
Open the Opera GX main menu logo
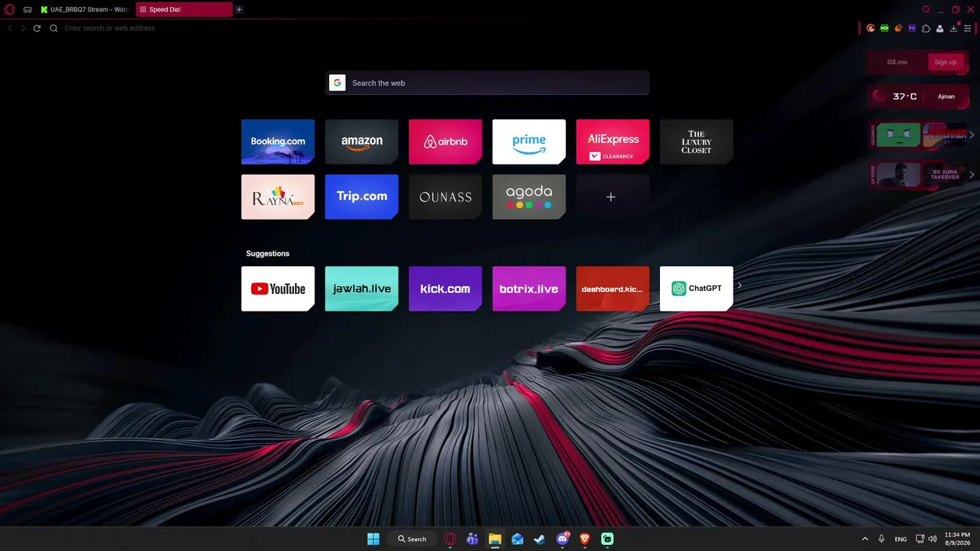click(x=9, y=9)
